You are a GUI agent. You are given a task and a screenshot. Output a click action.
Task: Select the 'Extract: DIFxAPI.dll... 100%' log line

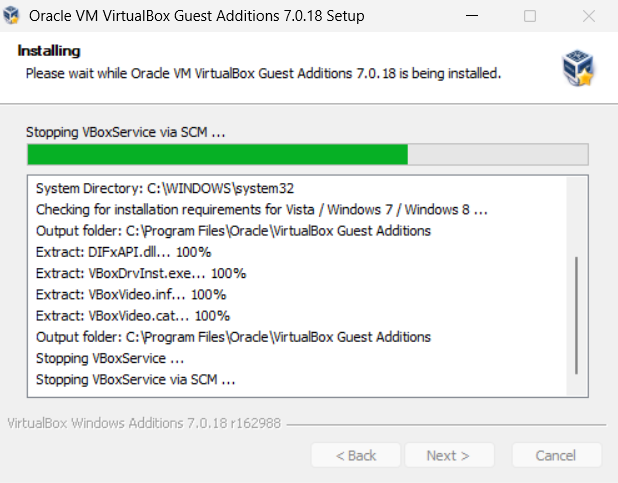click(123, 252)
